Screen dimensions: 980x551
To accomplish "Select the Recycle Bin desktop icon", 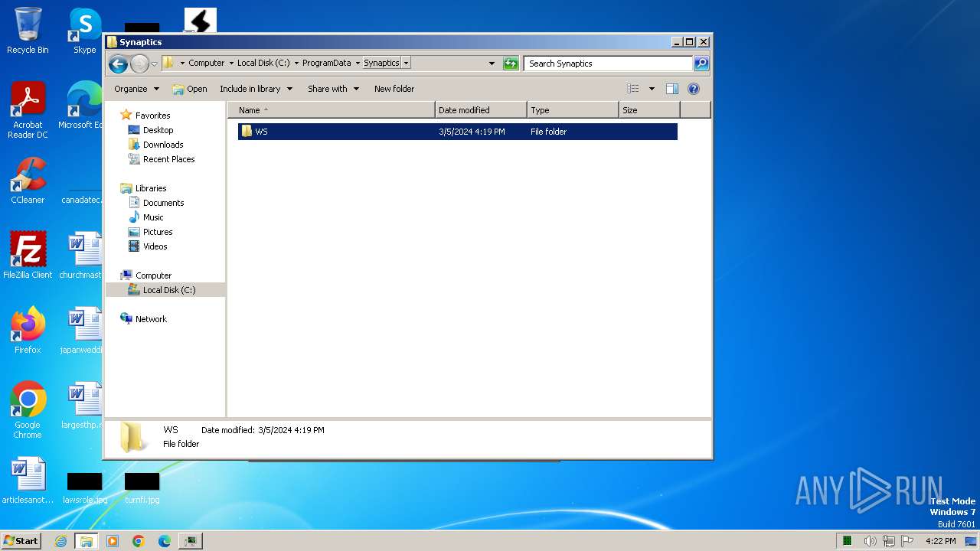I will click(28, 31).
